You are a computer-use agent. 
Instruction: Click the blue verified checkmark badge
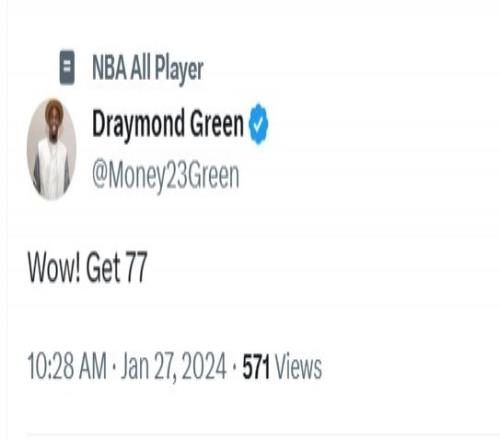click(259, 124)
